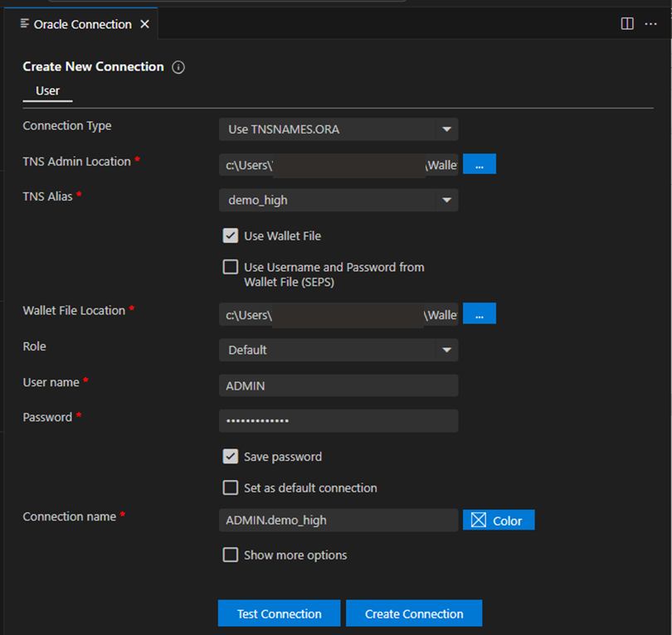Viewport: 672px width, 635px height.
Task: Click Create Connection
Action: pos(413,613)
